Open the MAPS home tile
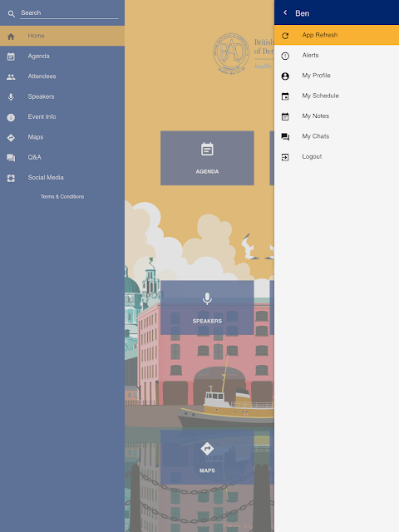399x532 pixels. click(x=207, y=457)
